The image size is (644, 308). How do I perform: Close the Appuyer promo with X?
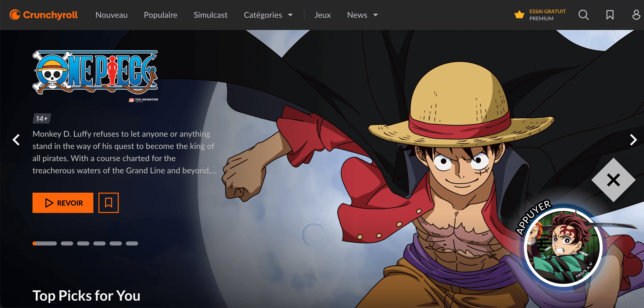tap(613, 180)
